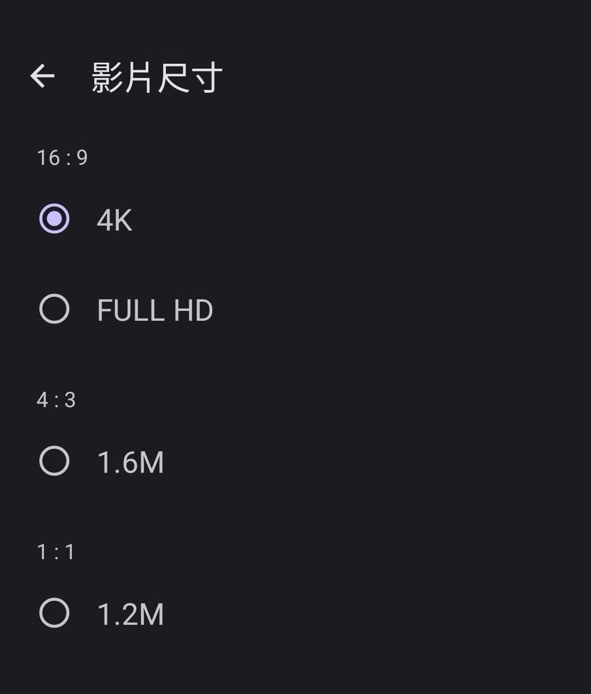
Task: Choose the 1:1 1.2M square video size
Action: (295, 614)
